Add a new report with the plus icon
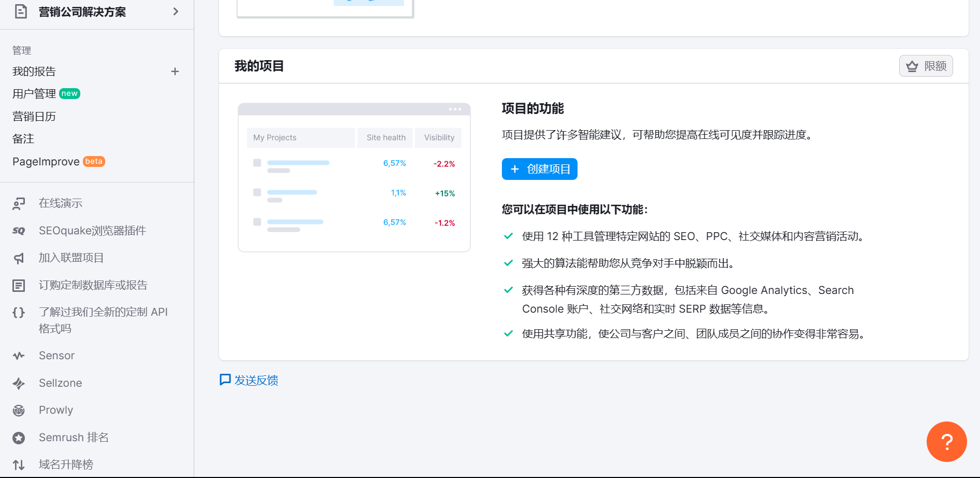 175,72
